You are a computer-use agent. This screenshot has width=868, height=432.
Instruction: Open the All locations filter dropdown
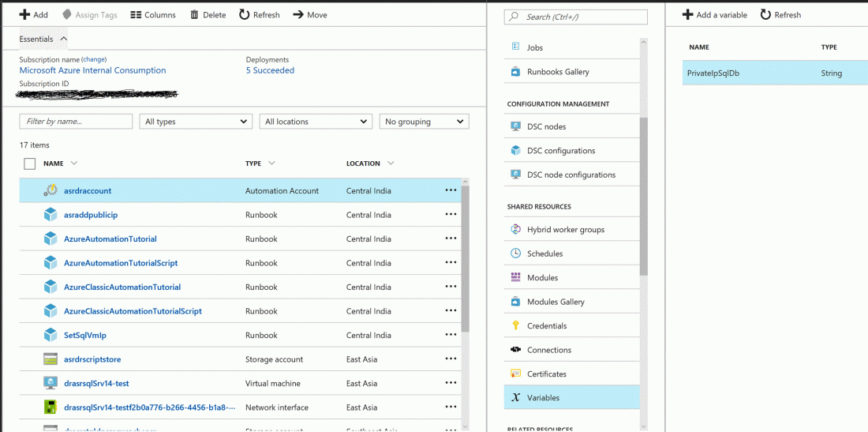pos(316,122)
